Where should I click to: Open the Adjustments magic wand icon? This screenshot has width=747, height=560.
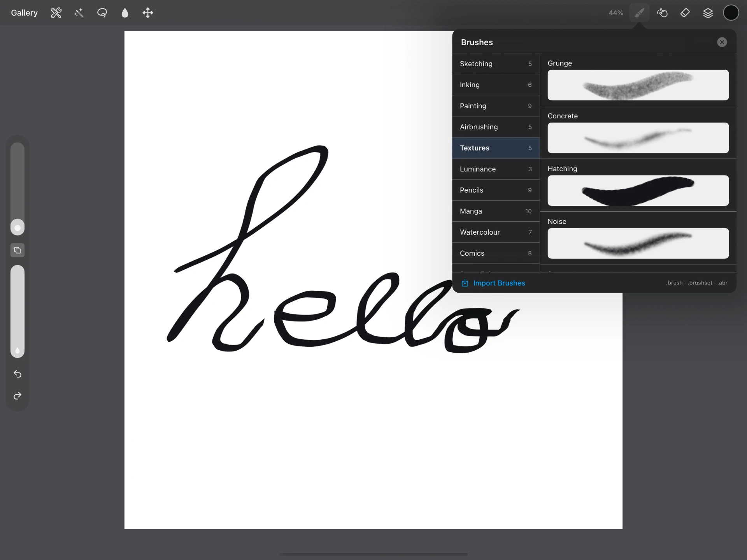click(79, 13)
